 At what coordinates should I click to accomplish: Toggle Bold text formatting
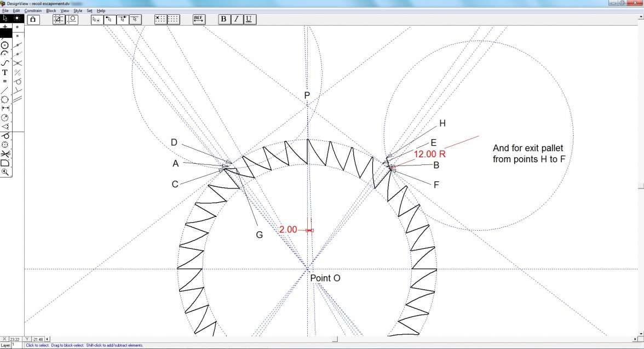pyautogui.click(x=223, y=19)
